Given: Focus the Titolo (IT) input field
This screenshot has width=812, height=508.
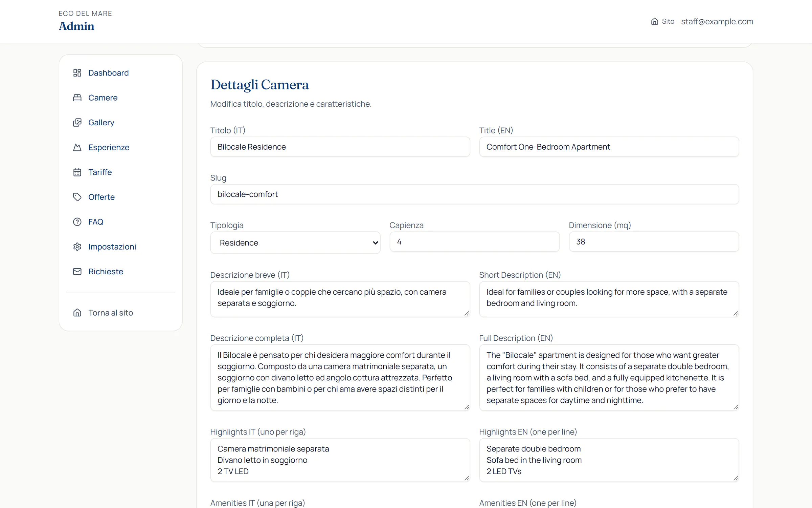Looking at the screenshot, I should coord(340,147).
